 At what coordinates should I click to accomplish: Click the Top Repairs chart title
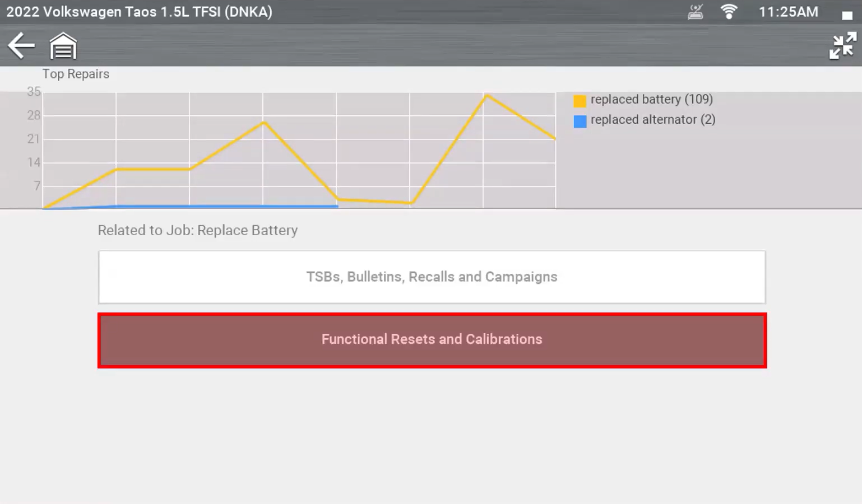tap(76, 74)
